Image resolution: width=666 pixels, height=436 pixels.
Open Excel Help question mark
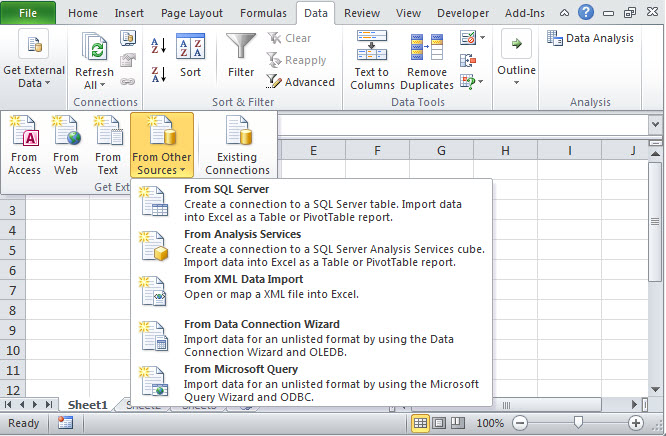tap(586, 12)
